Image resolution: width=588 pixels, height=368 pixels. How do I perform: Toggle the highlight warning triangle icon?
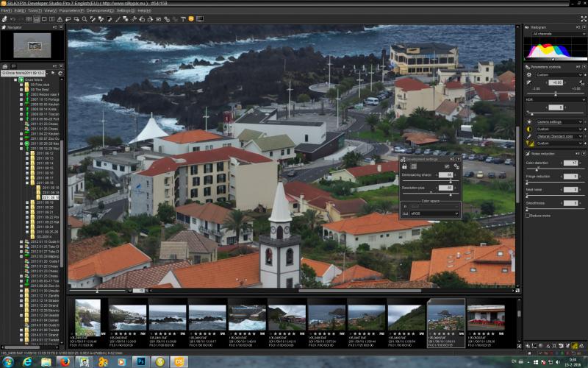point(60,19)
